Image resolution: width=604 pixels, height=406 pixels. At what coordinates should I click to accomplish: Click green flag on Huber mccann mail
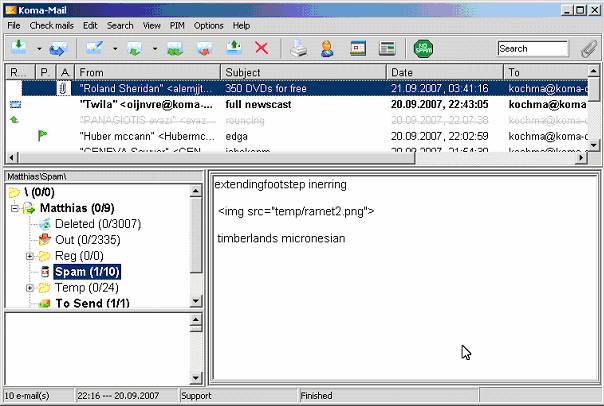[x=42, y=136]
